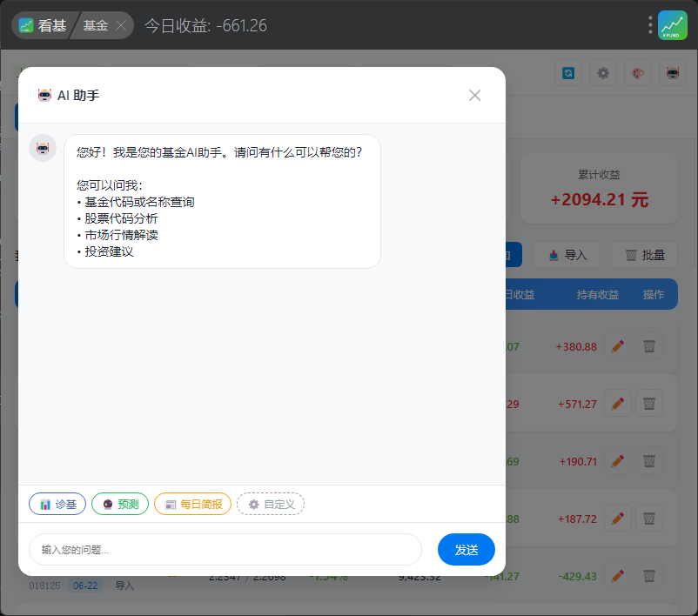Select the 预测 quick prompt chip
This screenshot has height=616, width=698.
click(120, 504)
